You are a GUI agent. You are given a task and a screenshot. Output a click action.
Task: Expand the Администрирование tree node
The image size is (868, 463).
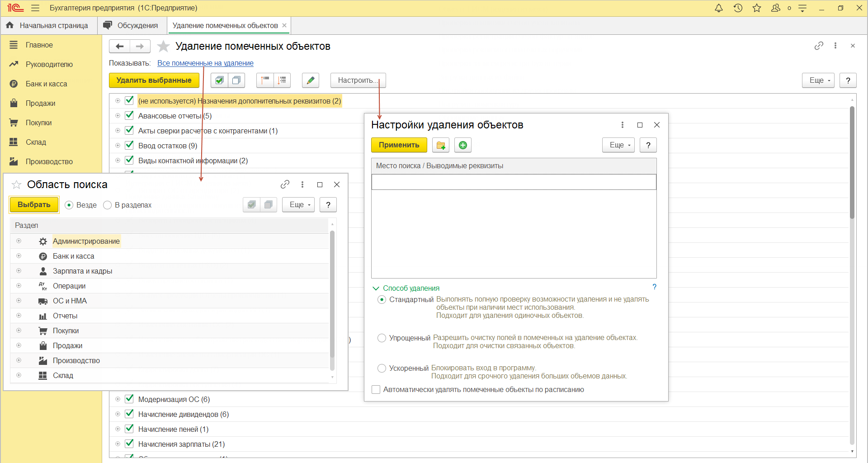point(19,241)
